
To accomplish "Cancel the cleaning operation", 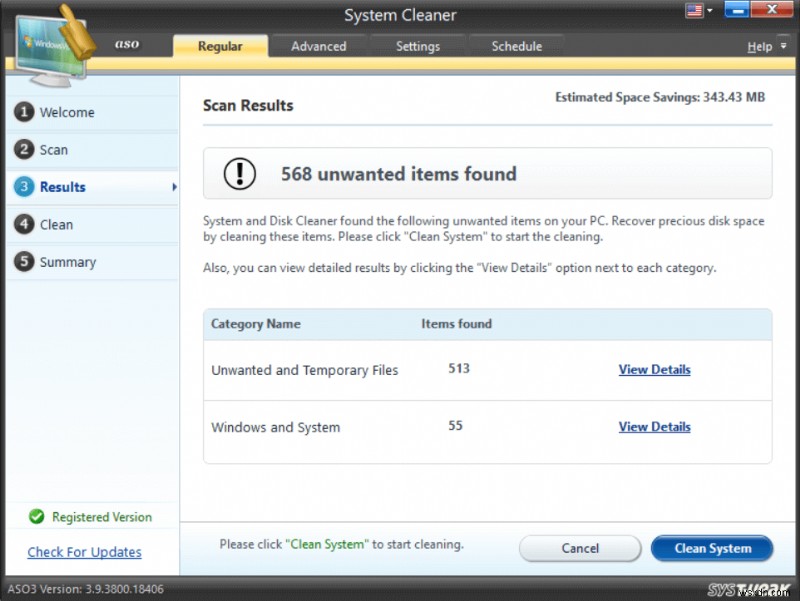I will click(x=580, y=548).
